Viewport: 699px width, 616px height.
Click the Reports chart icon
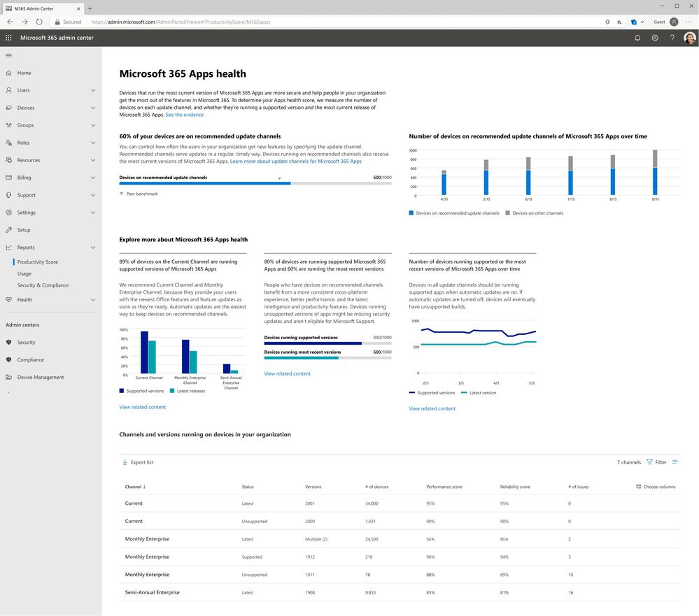click(8, 248)
